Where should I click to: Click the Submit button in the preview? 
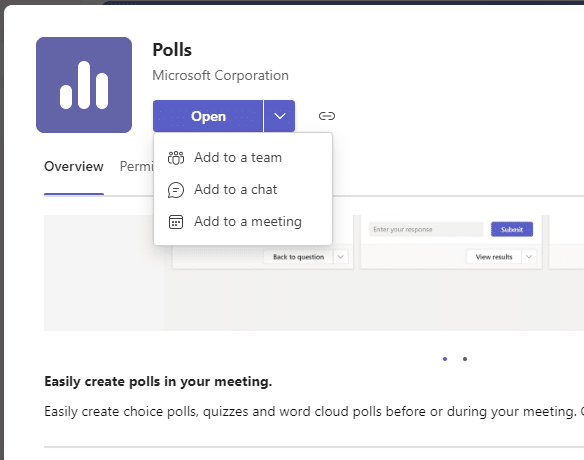point(512,229)
